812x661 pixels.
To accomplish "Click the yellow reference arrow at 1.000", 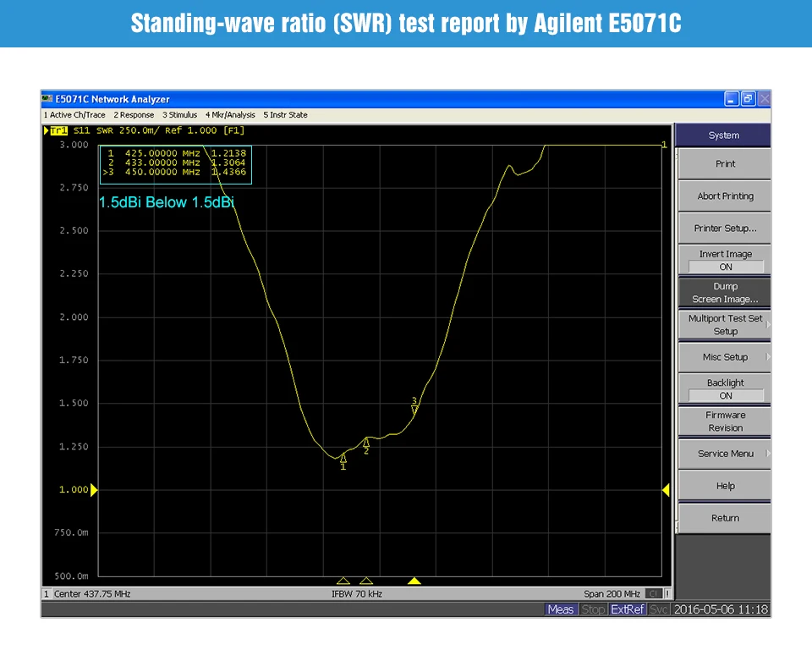I will pyautogui.click(x=94, y=489).
